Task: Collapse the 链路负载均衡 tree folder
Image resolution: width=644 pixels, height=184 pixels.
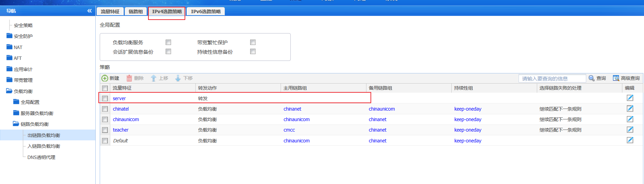Action: pos(16,124)
